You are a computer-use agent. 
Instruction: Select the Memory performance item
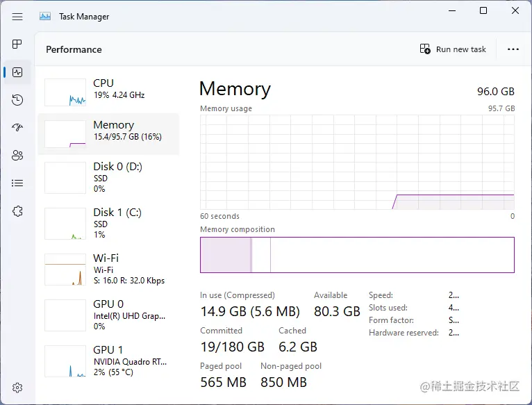(x=108, y=134)
